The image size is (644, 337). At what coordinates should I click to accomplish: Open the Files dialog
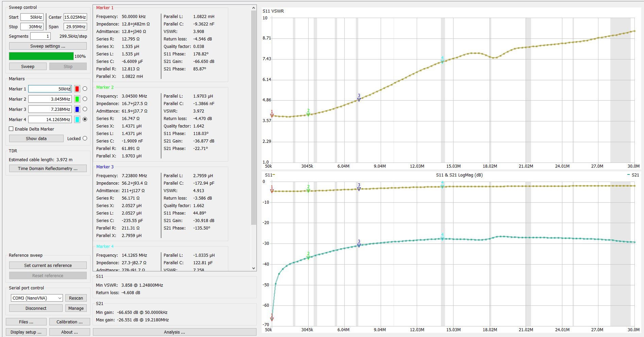[26, 322]
